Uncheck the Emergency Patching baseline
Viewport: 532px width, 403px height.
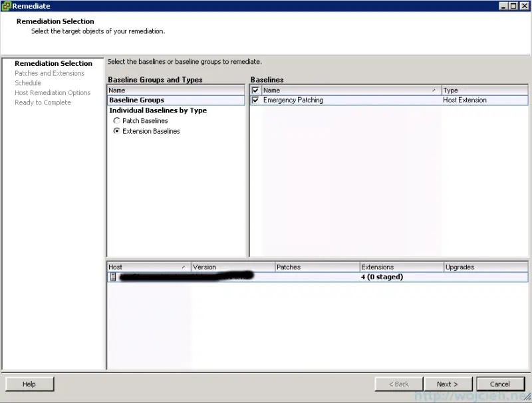point(255,100)
